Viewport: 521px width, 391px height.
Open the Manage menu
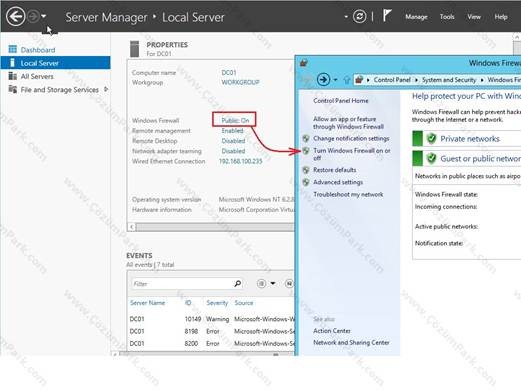tap(416, 17)
